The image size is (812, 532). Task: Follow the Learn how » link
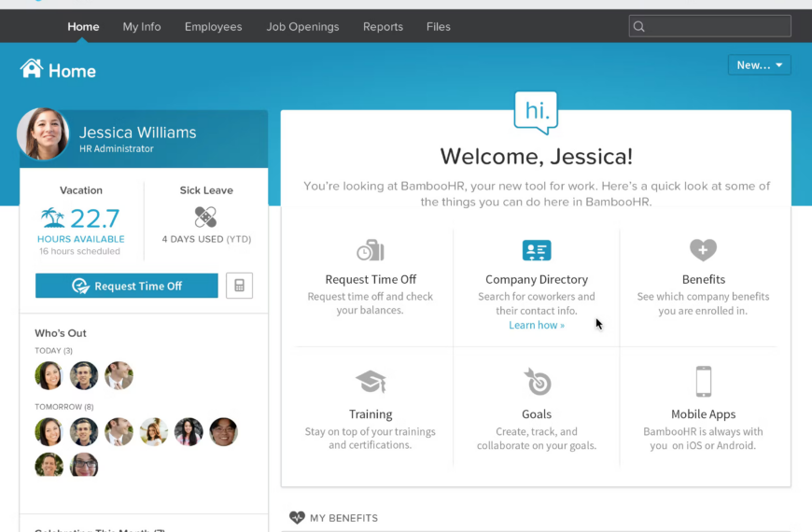point(537,325)
